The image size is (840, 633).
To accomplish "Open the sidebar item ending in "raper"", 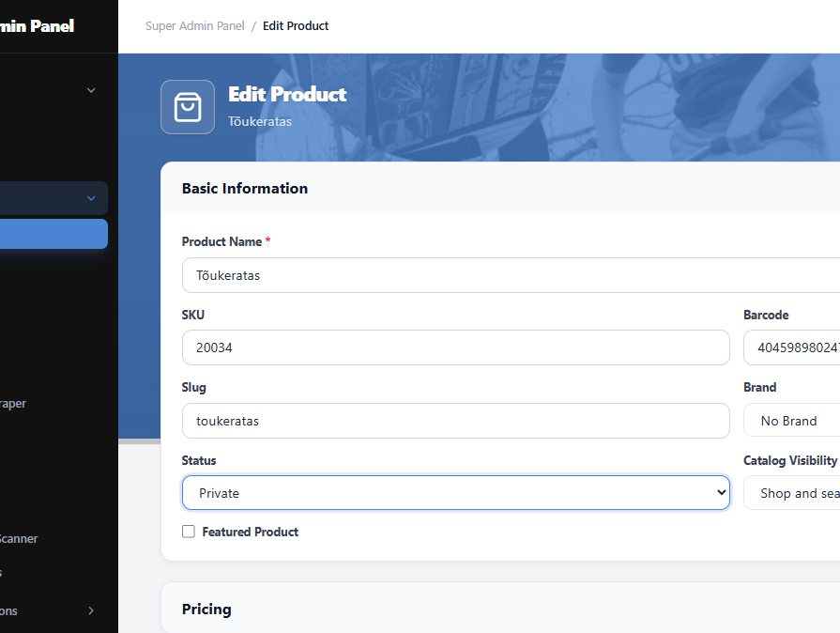I will point(13,403).
